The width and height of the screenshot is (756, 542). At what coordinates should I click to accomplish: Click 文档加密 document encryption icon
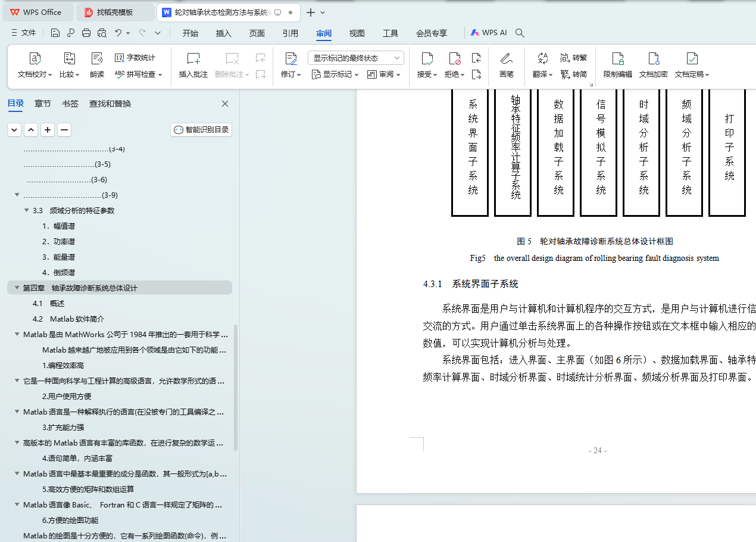(654, 58)
